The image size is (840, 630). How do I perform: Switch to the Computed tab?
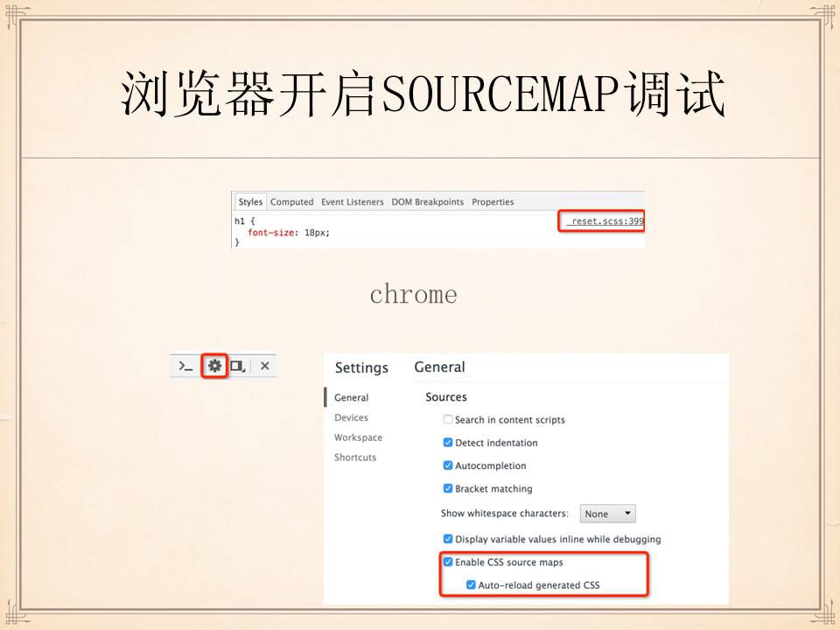(x=291, y=202)
